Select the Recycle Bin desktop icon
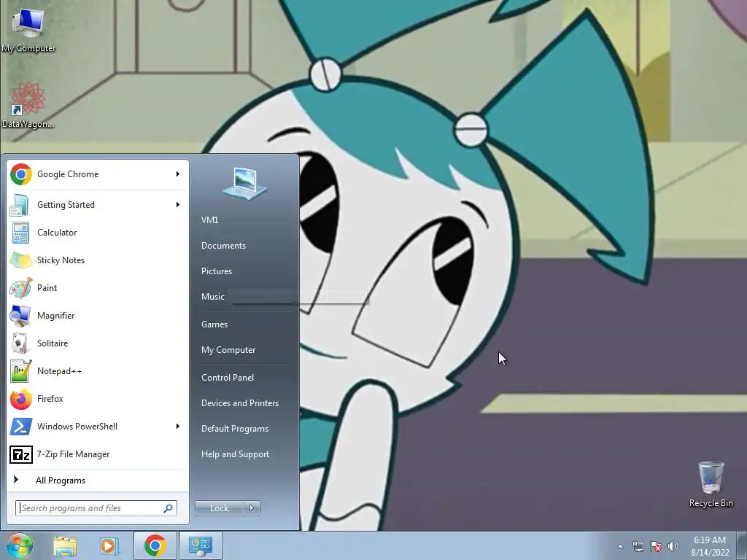 tap(711, 484)
